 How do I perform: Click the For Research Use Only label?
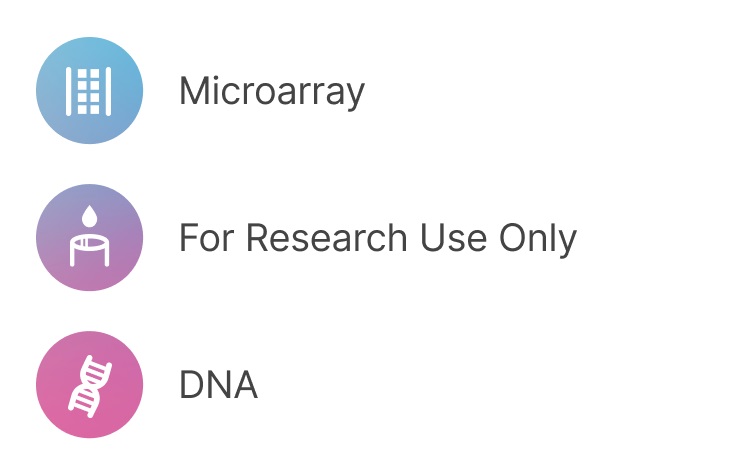tap(377, 239)
